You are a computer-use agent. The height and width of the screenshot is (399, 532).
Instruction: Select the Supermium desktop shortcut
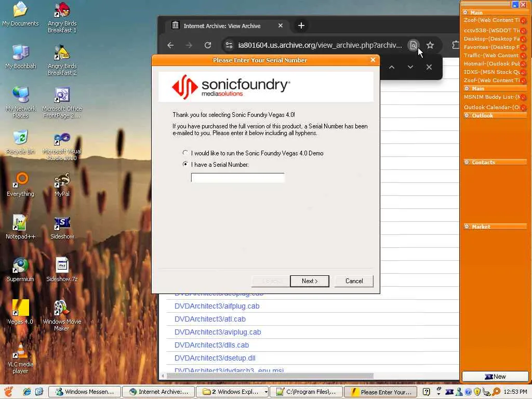point(20,270)
